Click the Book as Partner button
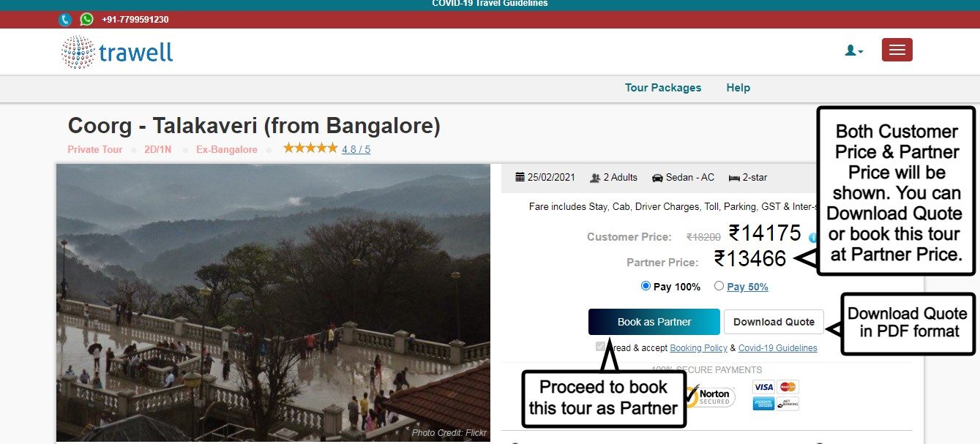The height and width of the screenshot is (444, 980). coord(654,322)
